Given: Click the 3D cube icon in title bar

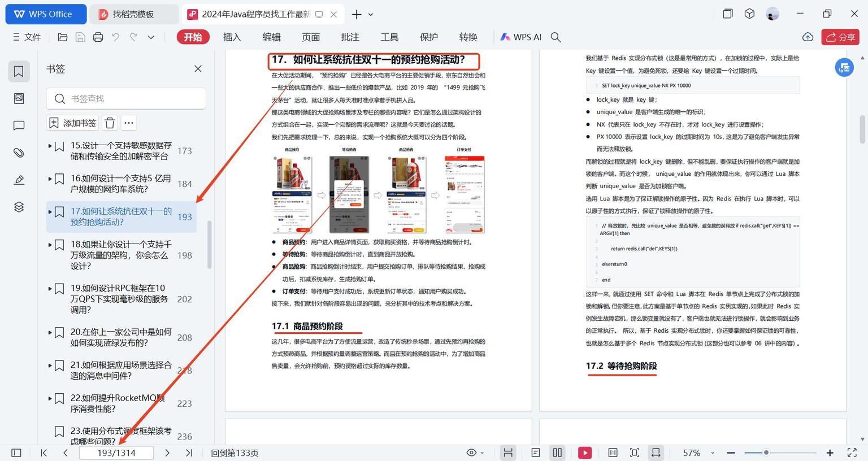Looking at the screenshot, I should click(749, 14).
